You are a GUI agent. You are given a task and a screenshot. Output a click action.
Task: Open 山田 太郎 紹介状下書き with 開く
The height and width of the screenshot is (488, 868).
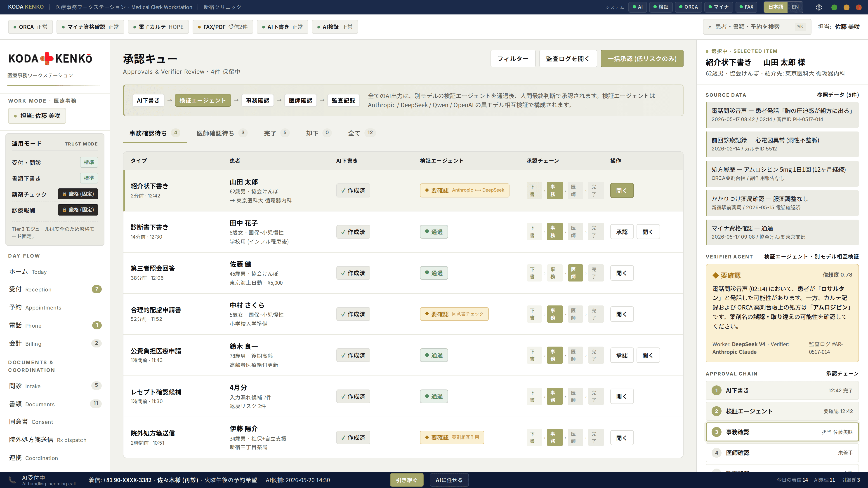pyautogui.click(x=622, y=191)
